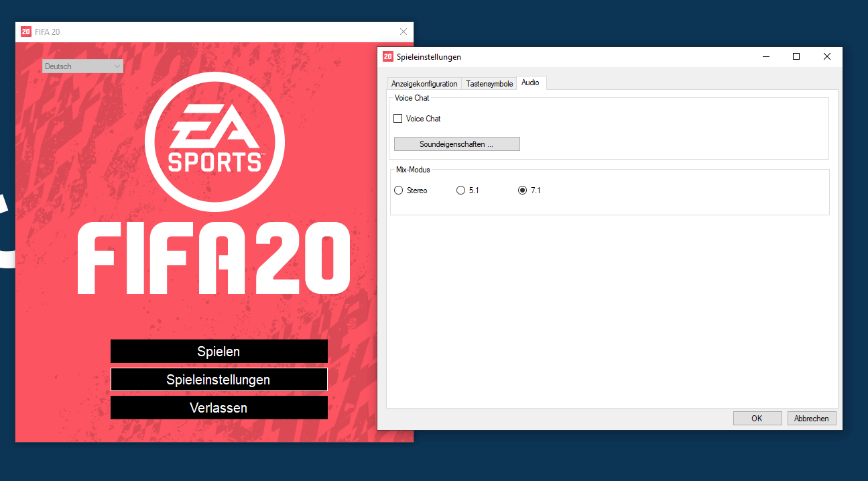Open Spieleinstellungen from the launcher
The image size is (868, 481).
pyautogui.click(x=219, y=380)
